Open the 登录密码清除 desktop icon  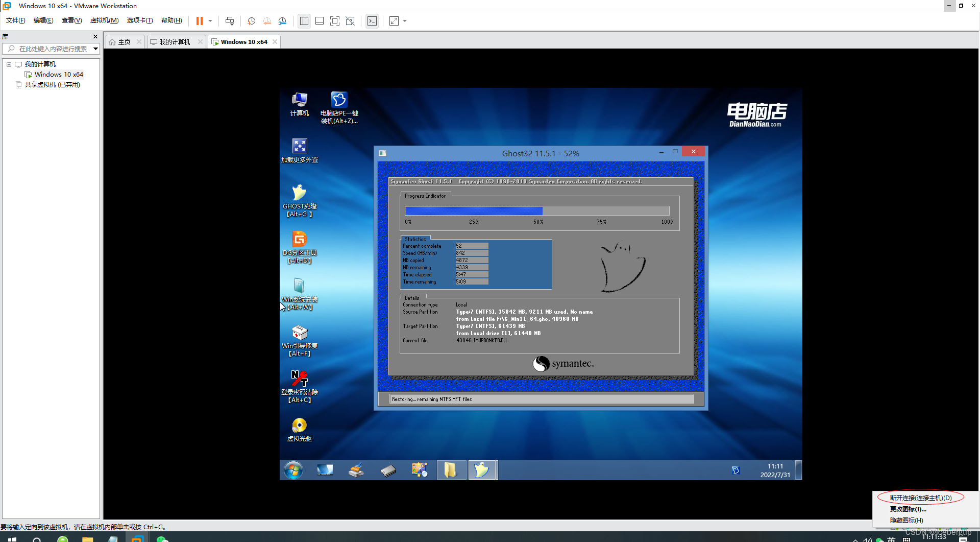click(300, 387)
